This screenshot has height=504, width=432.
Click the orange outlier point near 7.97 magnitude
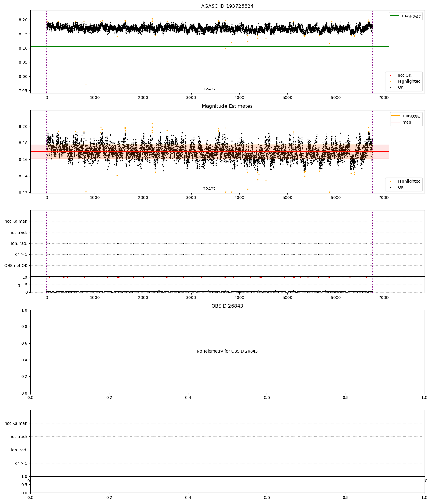pyautogui.click(x=86, y=85)
